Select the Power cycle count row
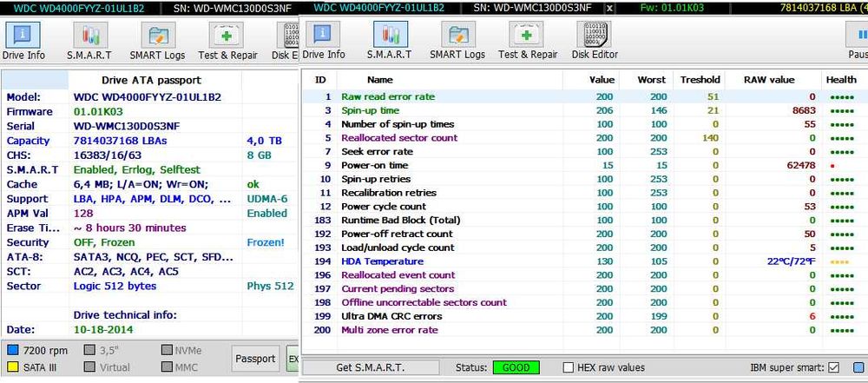The image size is (868, 383). 584,206
